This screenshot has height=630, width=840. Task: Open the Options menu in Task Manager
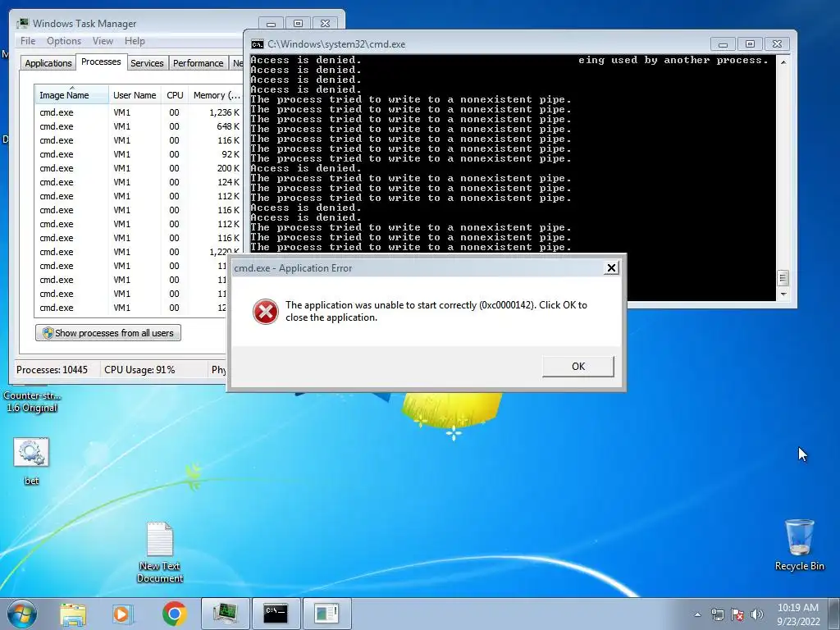[64, 41]
